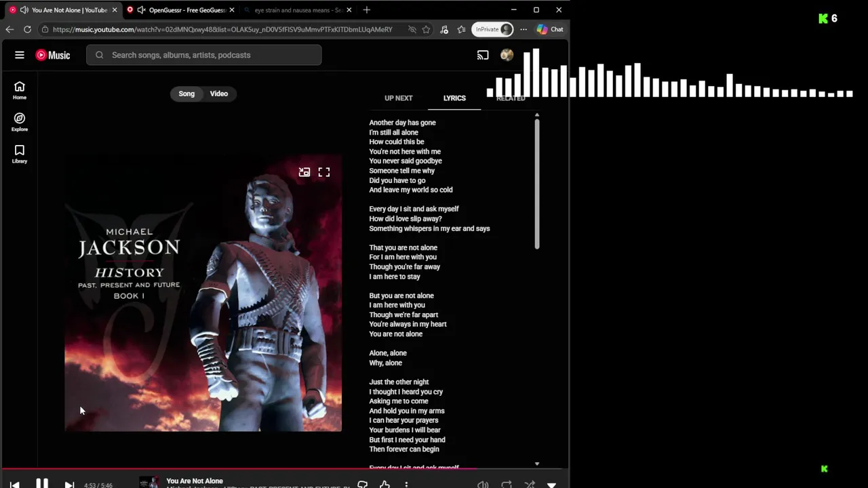Screen dimensions: 868x488
Task: Click lyric 'You're always in my heart'
Action: pyautogui.click(x=408, y=324)
